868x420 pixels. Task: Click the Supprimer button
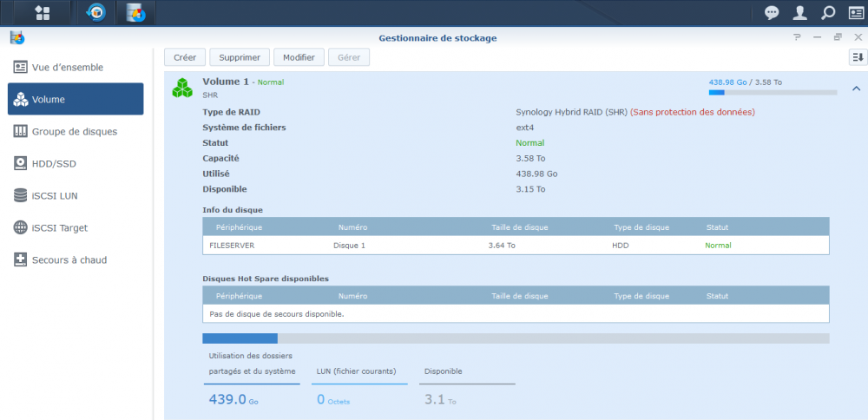(x=240, y=57)
